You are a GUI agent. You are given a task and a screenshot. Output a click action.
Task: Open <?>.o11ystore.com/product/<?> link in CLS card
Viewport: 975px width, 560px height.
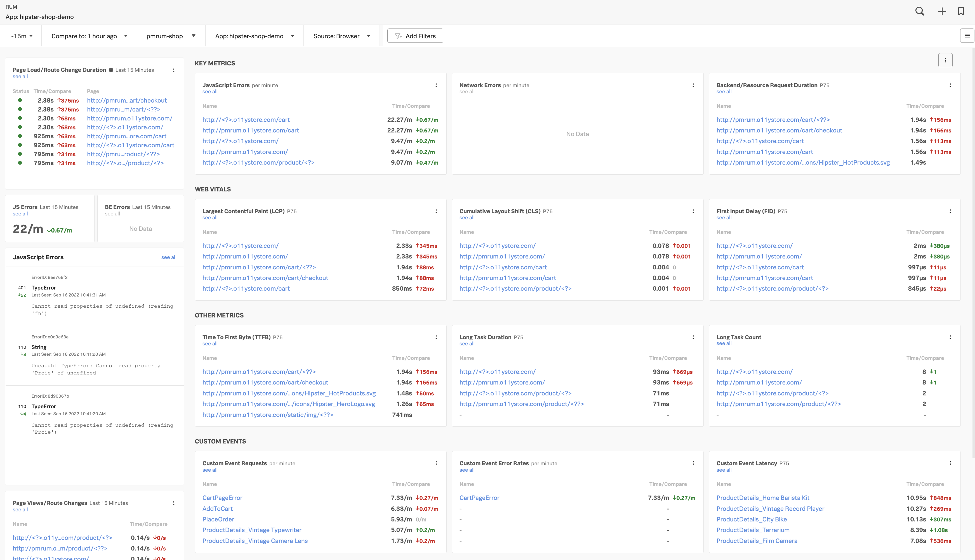[515, 288]
